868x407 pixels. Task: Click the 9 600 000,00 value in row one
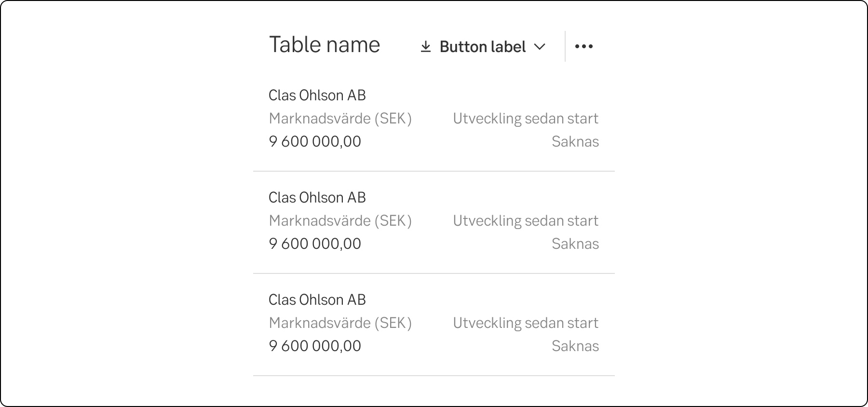click(x=314, y=141)
